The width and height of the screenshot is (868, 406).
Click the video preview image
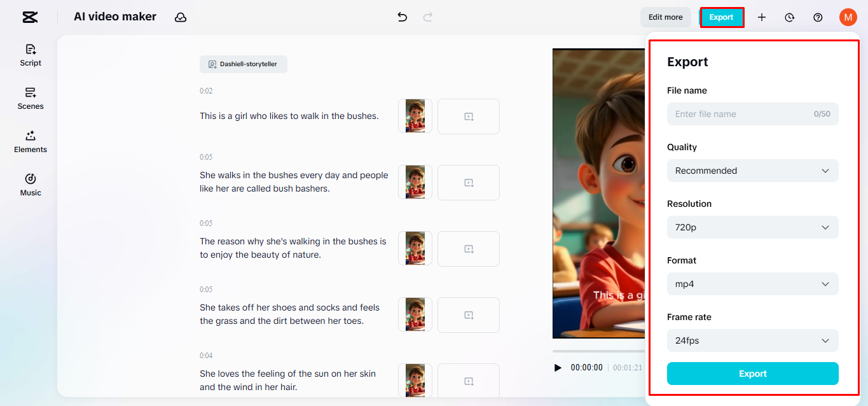tap(599, 193)
